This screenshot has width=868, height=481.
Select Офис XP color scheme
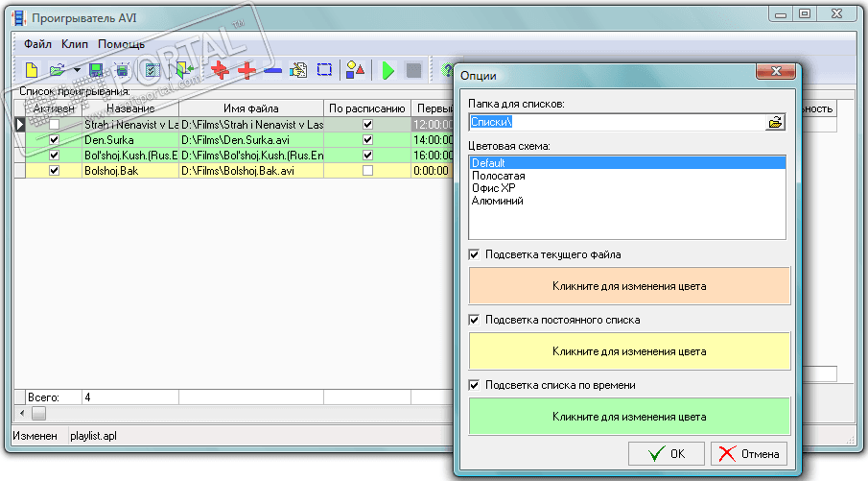(x=493, y=188)
